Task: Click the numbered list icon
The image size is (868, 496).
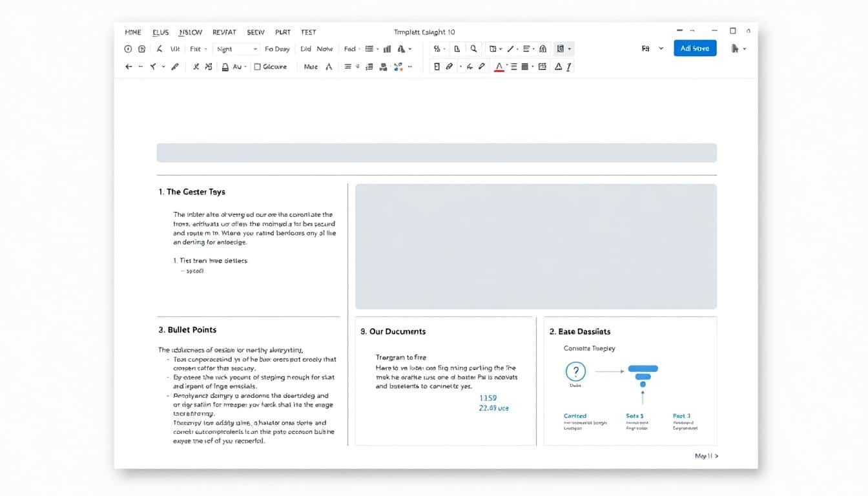Action: coord(369,67)
